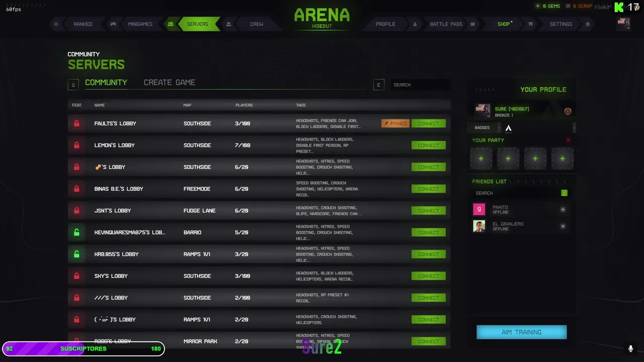This screenshot has height=362, width=644.
Task: Invite Pakito with plus icon
Action: point(563,210)
